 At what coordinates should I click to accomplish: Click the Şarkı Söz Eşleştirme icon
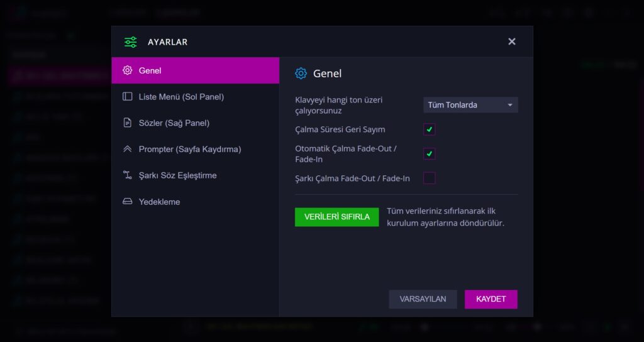(x=127, y=175)
